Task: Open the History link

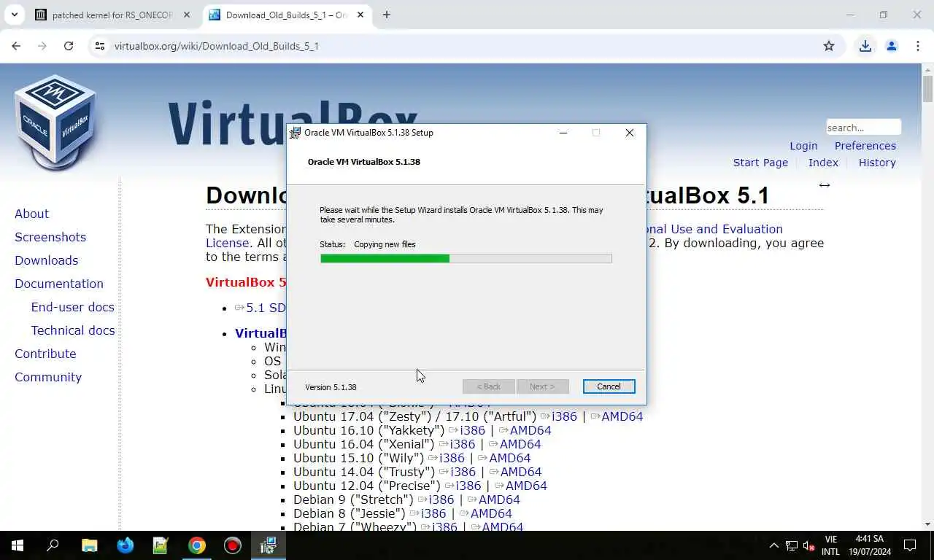Action: point(877,163)
